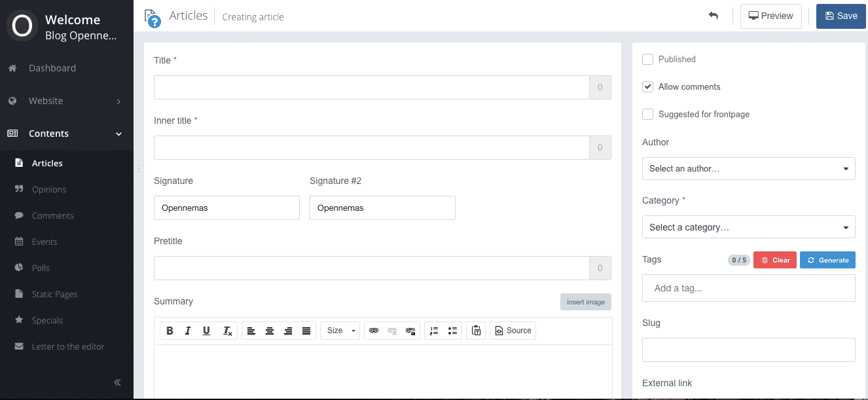868x400 pixels.
Task: Click the Articles help icon in header
Action: [x=153, y=18]
